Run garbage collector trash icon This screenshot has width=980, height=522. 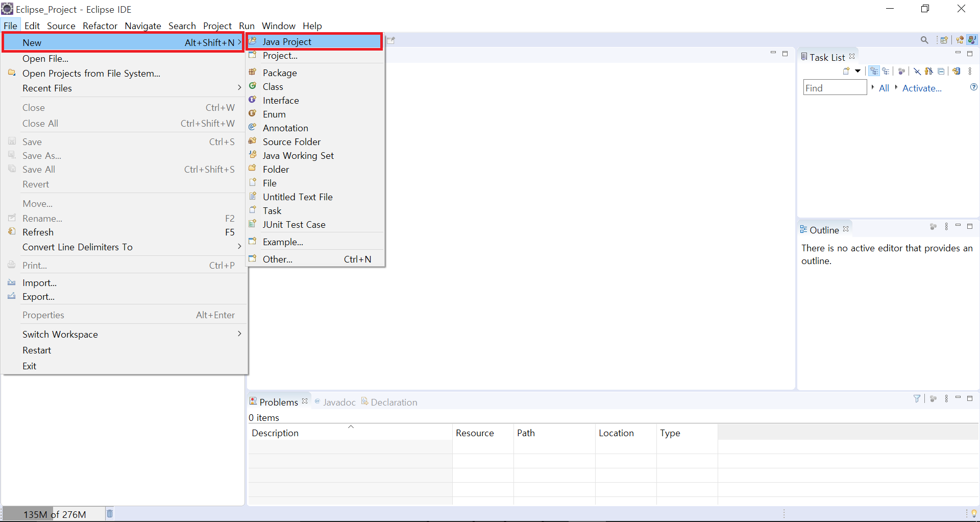pos(110,513)
